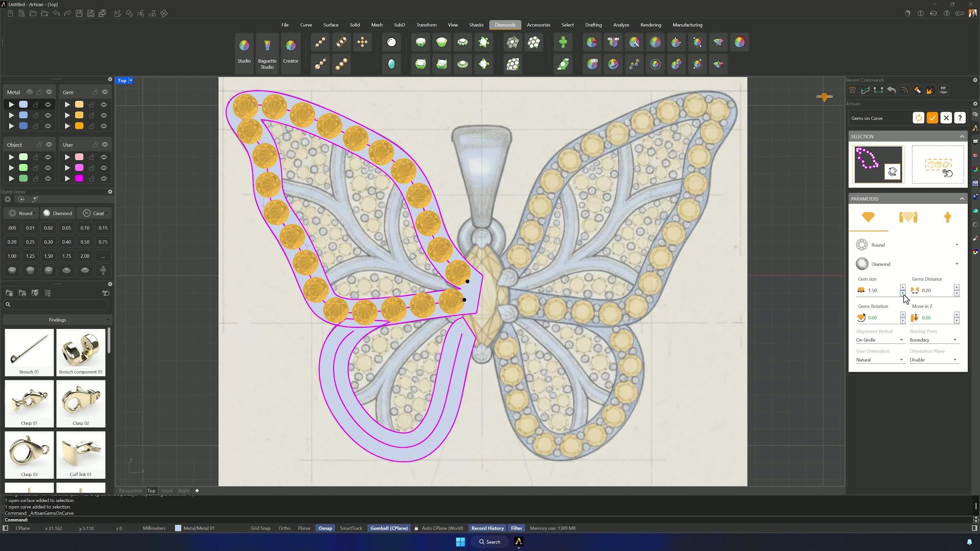
Task: Refresh the Gems on Curve preview
Action: click(918, 118)
